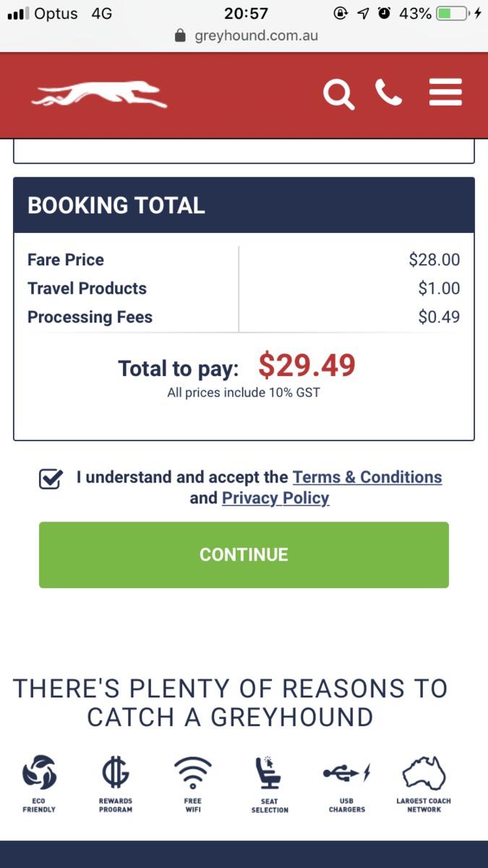The width and height of the screenshot is (488, 868).
Task: Tap the Processing Fees row
Action: (x=244, y=317)
